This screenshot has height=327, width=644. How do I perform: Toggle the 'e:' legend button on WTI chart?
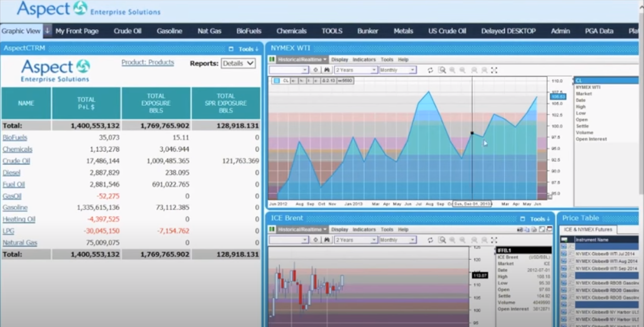coord(294,81)
